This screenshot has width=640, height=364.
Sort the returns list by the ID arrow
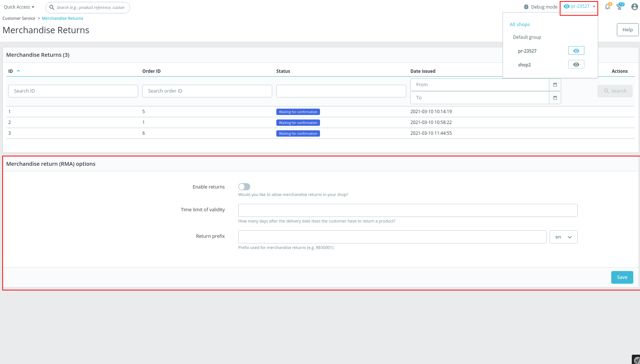pyautogui.click(x=18, y=70)
